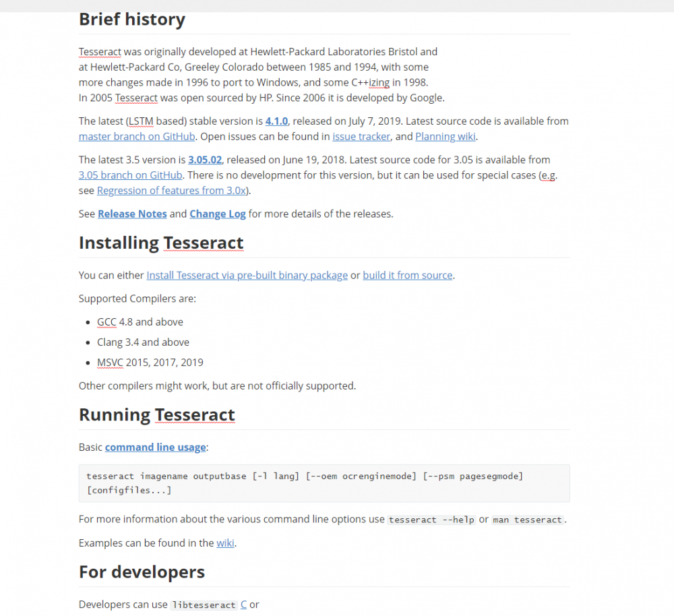The height and width of the screenshot is (616, 674).
Task: Click the wiki link after Examples sentence
Action: [x=225, y=543]
